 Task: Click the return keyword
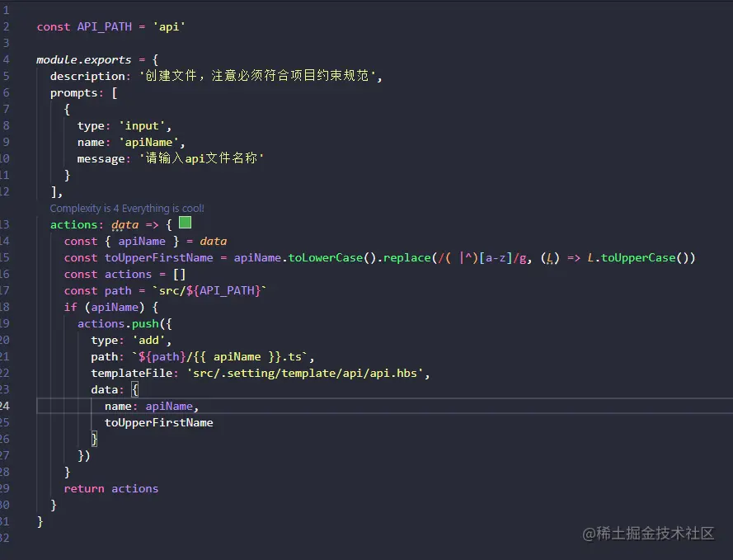84,488
